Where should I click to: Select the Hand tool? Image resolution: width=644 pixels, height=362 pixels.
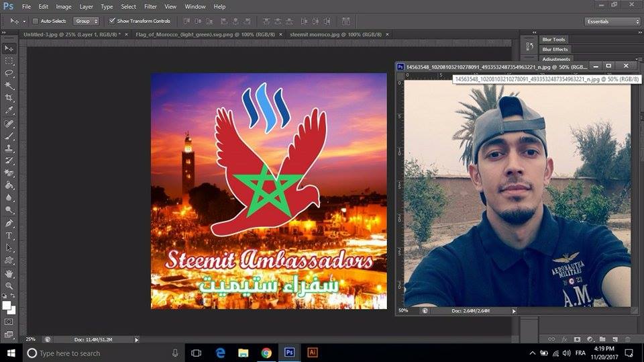point(9,273)
